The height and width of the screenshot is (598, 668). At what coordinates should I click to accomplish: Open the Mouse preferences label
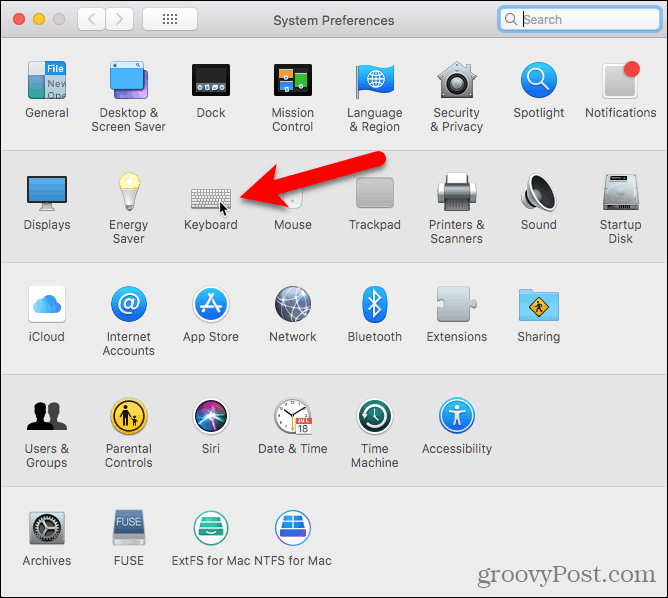point(293,224)
